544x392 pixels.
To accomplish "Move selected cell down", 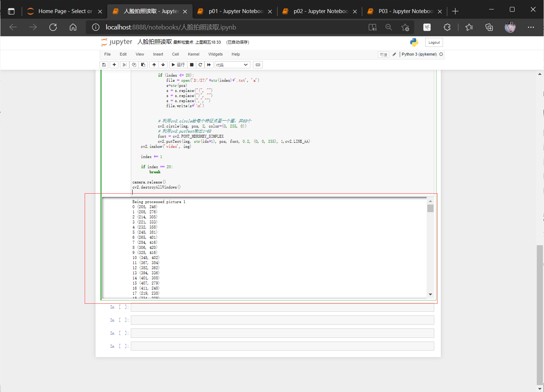I will point(163,65).
